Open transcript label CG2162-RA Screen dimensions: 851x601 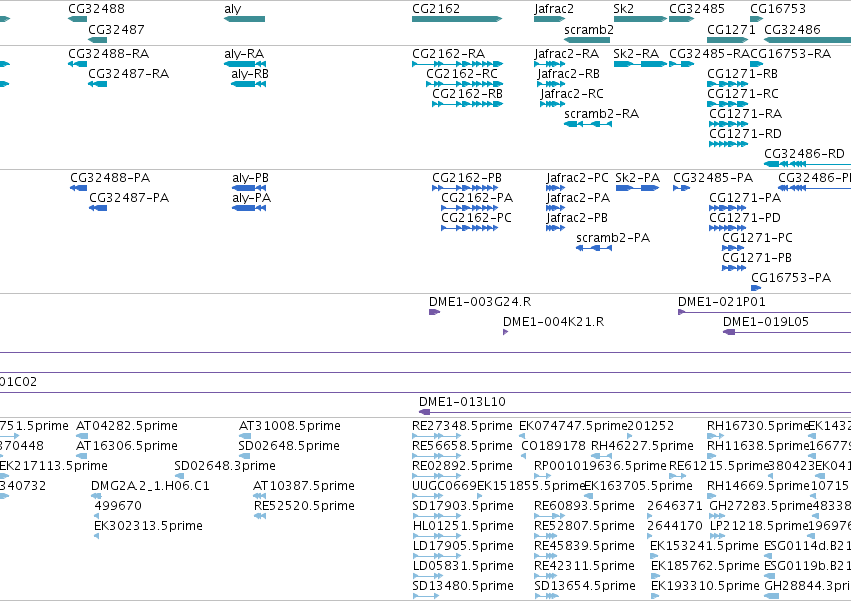(x=448, y=54)
